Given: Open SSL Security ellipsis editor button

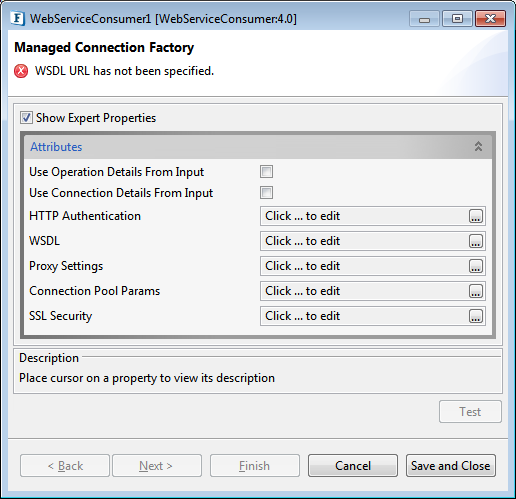Looking at the screenshot, I should point(476,316).
